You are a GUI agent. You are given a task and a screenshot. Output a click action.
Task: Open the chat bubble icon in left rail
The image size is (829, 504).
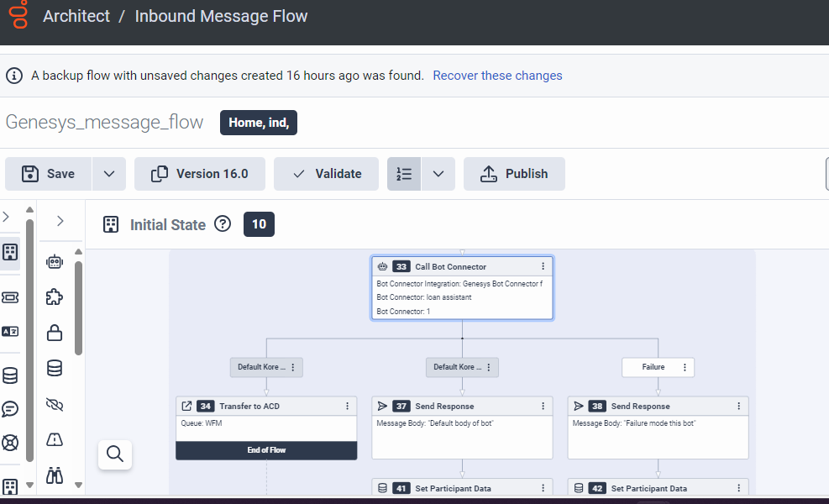pyautogui.click(x=10, y=409)
